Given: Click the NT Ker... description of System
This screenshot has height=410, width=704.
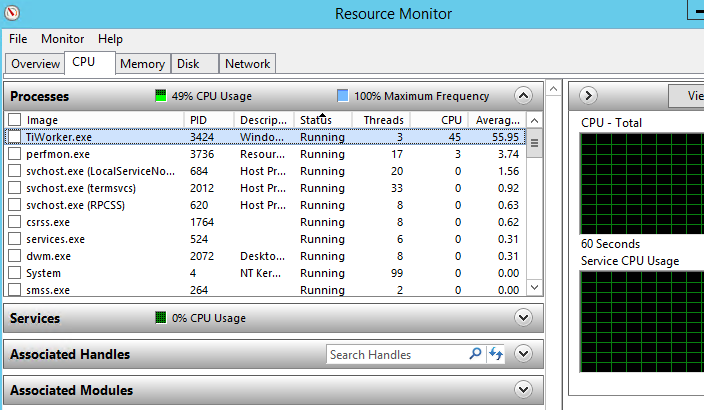Looking at the screenshot, I should tap(261, 273).
